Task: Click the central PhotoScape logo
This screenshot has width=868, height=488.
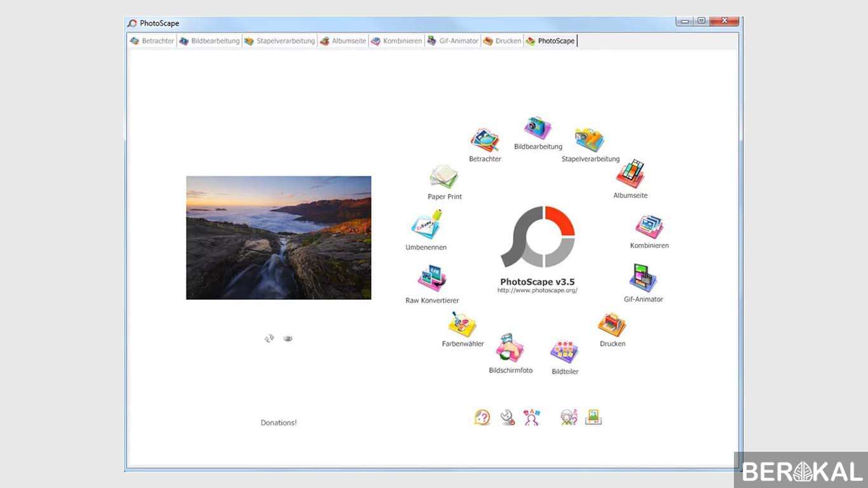Action: pyautogui.click(x=538, y=237)
